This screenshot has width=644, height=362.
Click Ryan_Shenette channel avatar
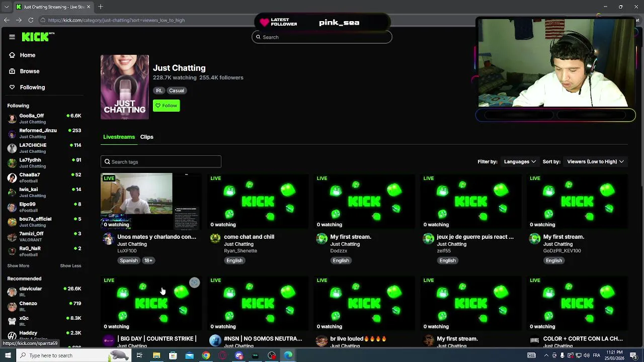coord(215,239)
